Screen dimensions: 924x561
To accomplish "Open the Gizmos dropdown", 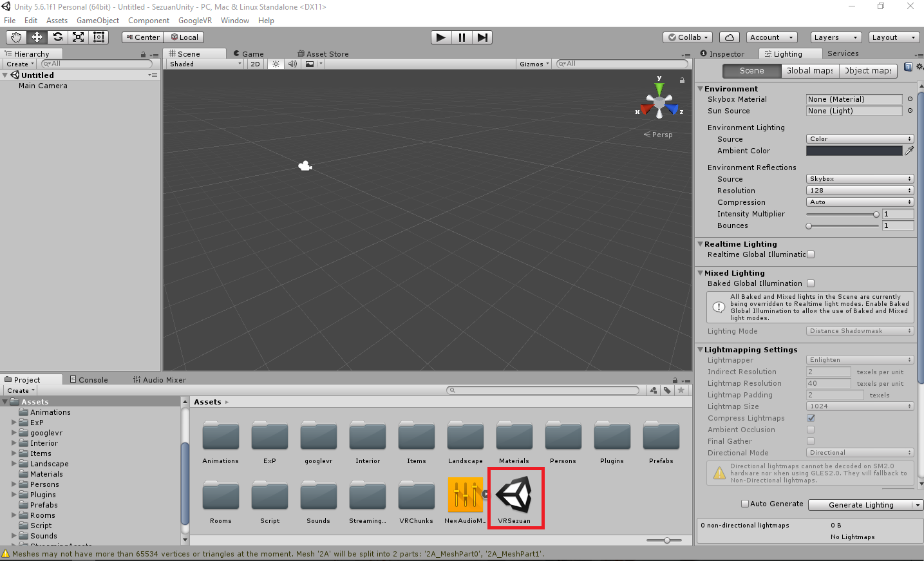I will [x=534, y=64].
